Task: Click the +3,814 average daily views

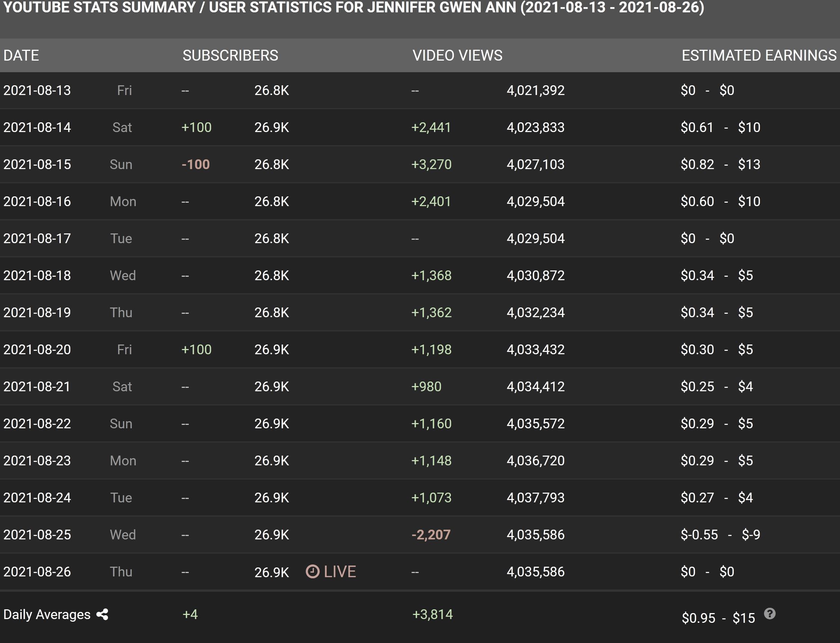Action: pos(432,615)
